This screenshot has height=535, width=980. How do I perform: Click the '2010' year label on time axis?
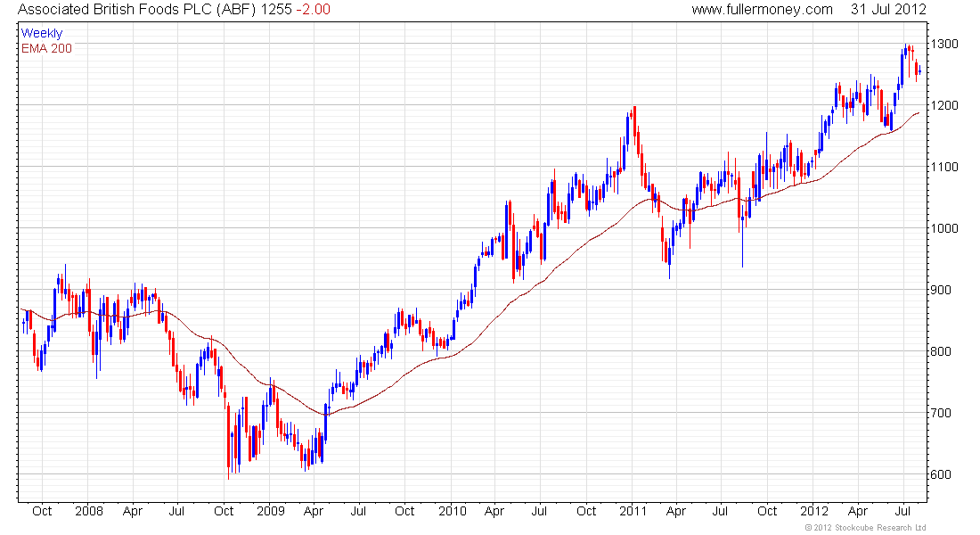pos(453,511)
